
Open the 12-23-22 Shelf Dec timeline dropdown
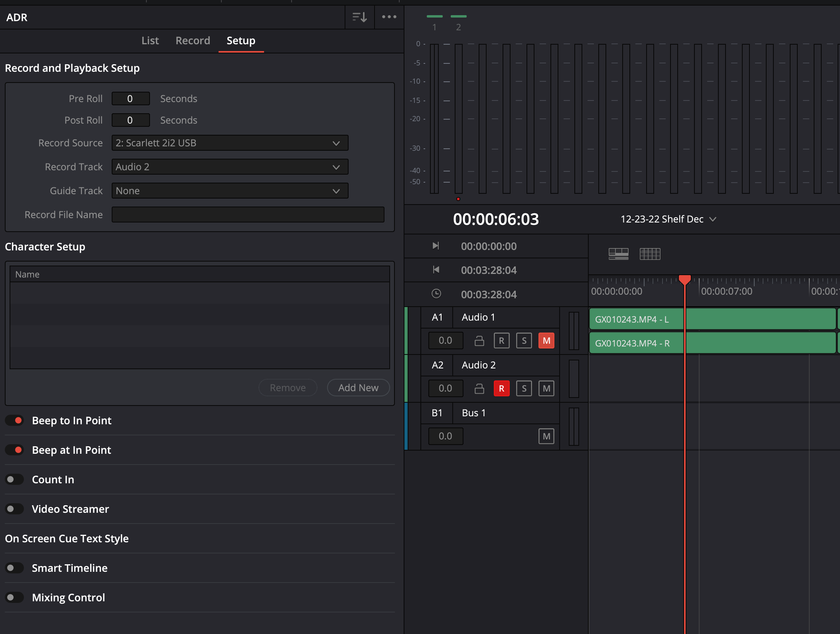tap(668, 219)
